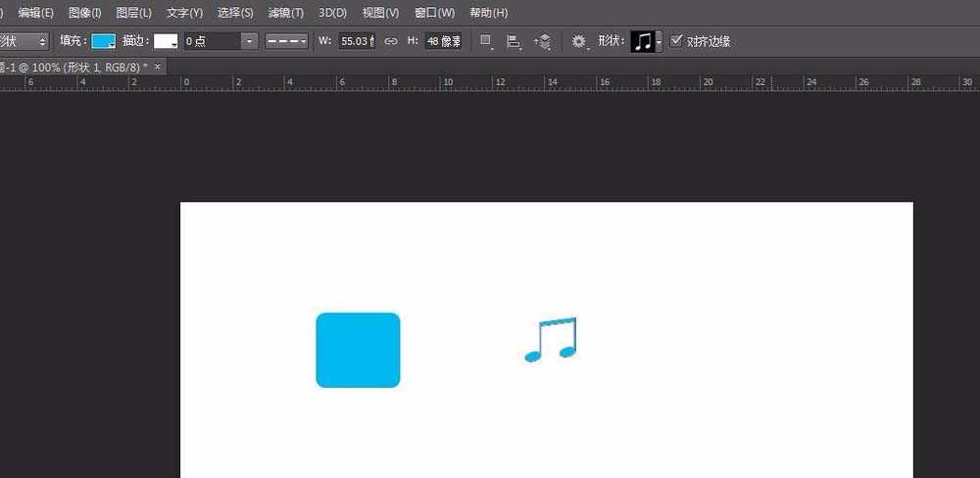Click the link width and height chain icon

coord(391,41)
